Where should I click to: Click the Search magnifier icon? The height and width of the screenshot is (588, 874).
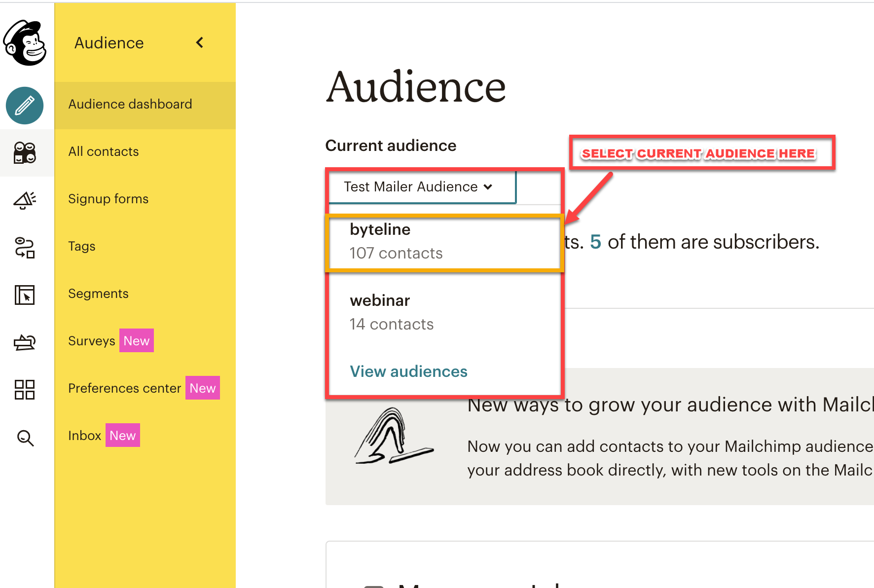tap(25, 438)
